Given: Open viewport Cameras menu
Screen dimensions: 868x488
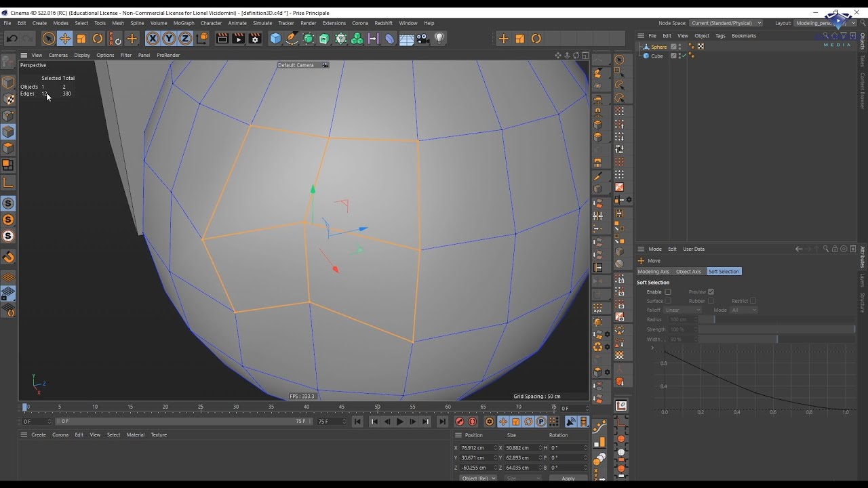Looking at the screenshot, I should coord(58,55).
